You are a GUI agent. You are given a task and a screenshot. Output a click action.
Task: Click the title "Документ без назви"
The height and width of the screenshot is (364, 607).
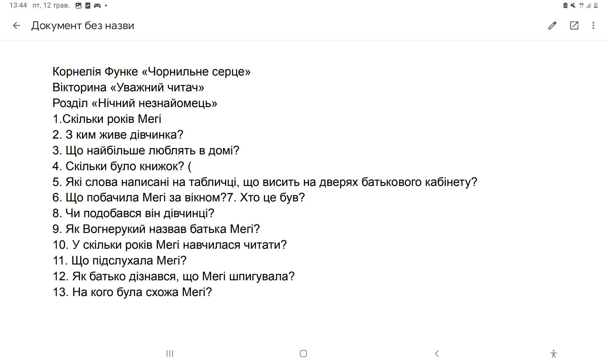pyautogui.click(x=83, y=26)
